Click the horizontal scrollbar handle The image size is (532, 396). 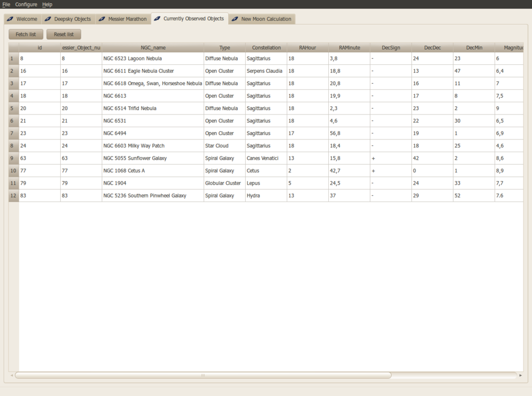[x=203, y=375]
